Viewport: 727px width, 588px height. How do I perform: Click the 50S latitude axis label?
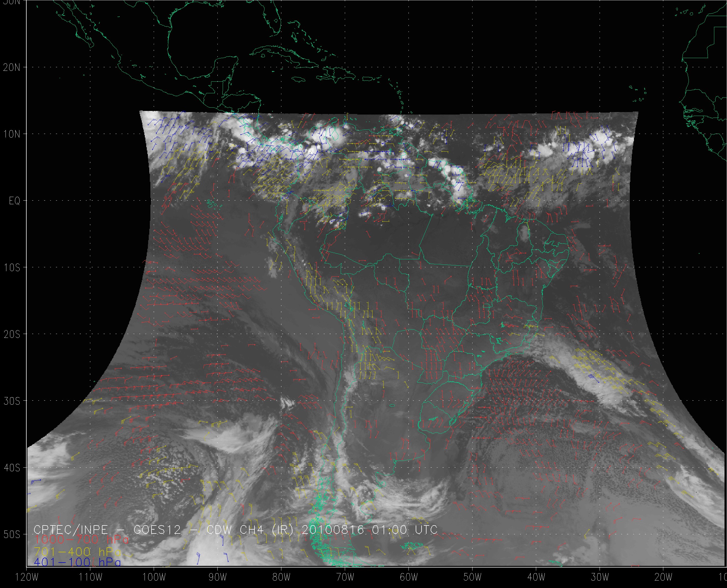coord(12,535)
